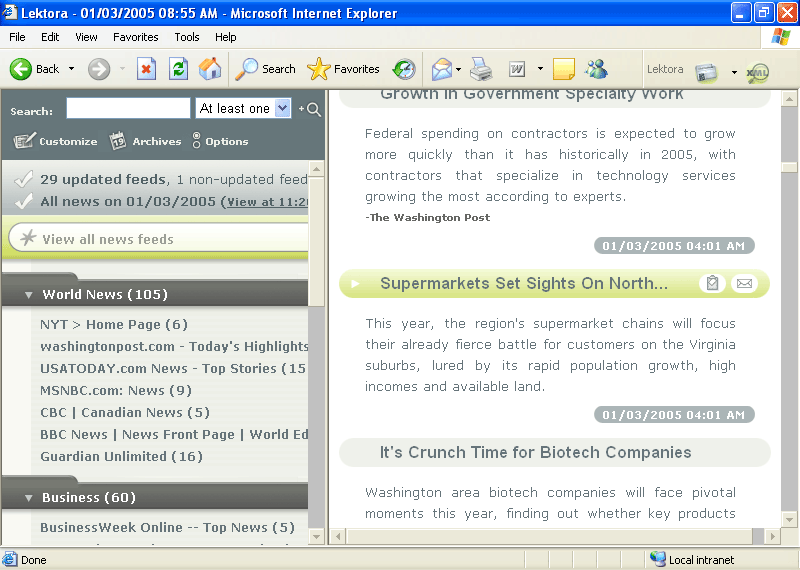Refresh the page with green arrows icon
Image resolution: width=800 pixels, height=570 pixels.
point(179,69)
